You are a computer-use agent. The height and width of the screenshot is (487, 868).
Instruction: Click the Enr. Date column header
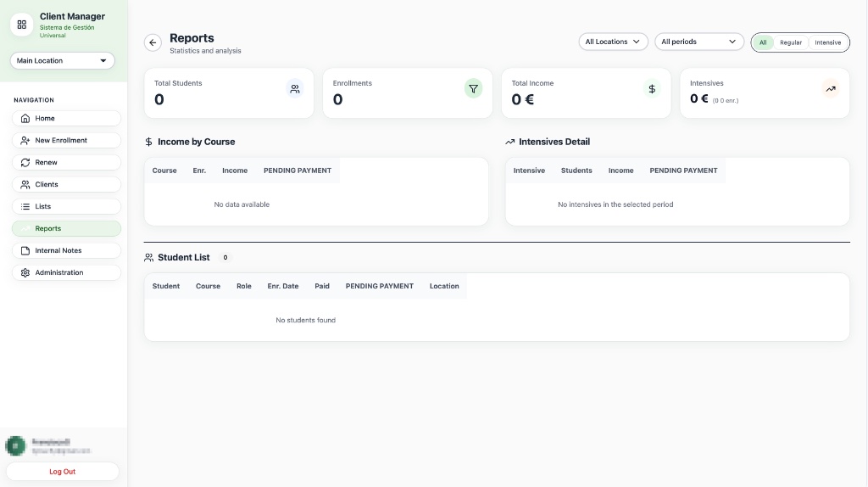point(283,287)
